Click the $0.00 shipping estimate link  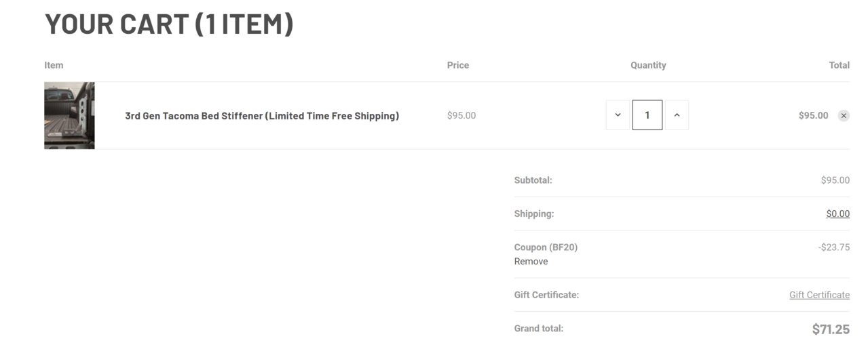click(x=837, y=214)
